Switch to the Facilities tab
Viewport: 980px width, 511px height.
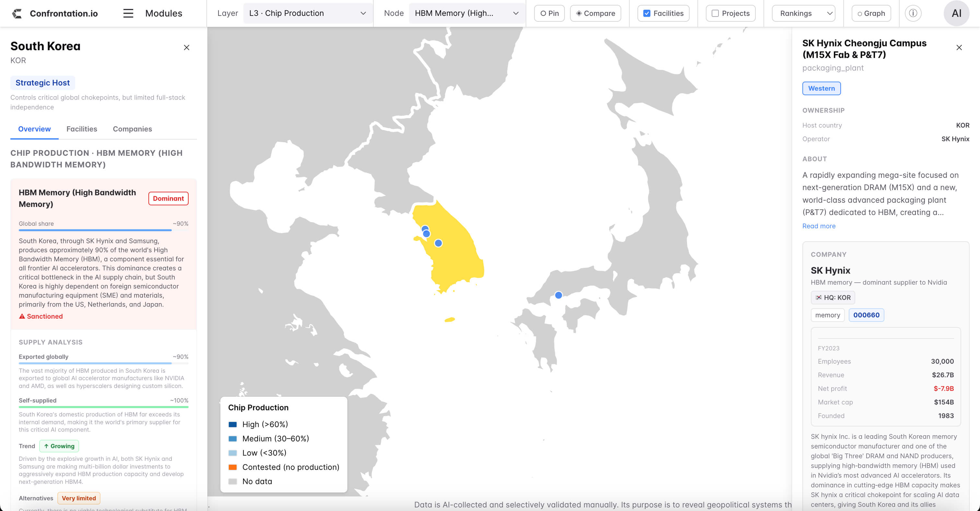coord(82,129)
